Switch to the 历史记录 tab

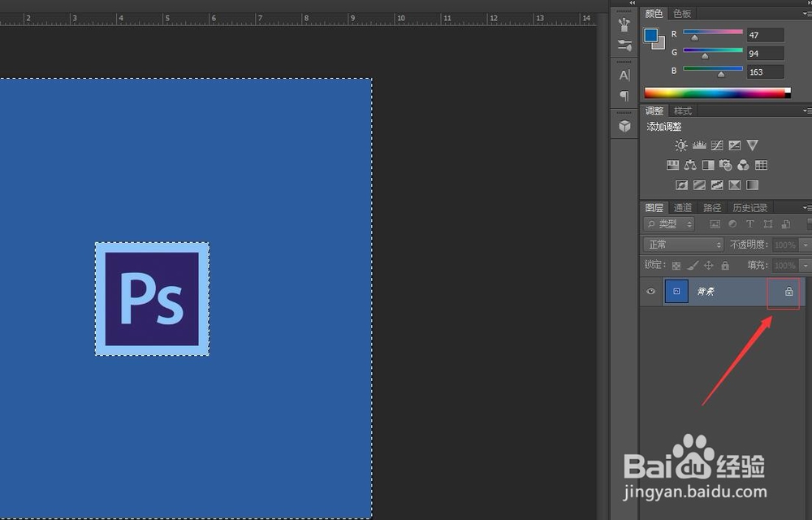[x=749, y=208]
